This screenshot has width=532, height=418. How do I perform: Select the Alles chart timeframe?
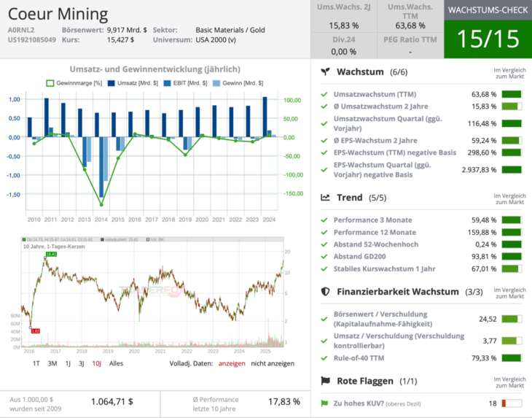click(116, 363)
